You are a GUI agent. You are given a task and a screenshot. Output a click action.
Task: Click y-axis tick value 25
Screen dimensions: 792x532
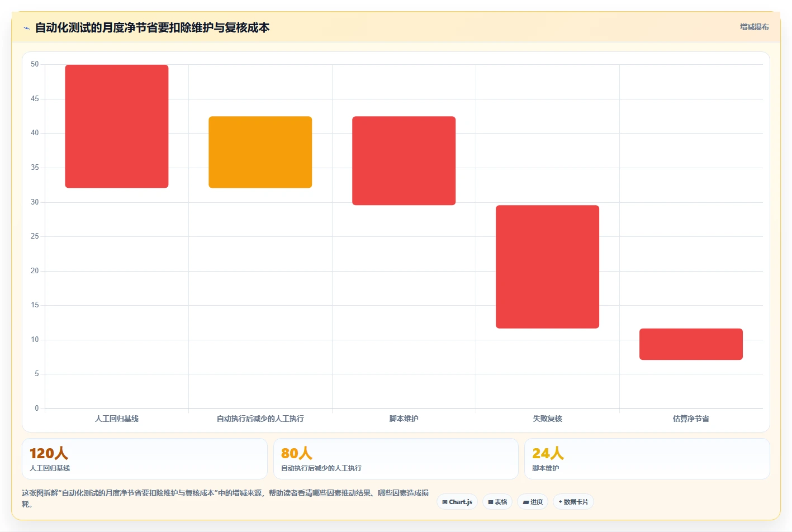point(35,236)
